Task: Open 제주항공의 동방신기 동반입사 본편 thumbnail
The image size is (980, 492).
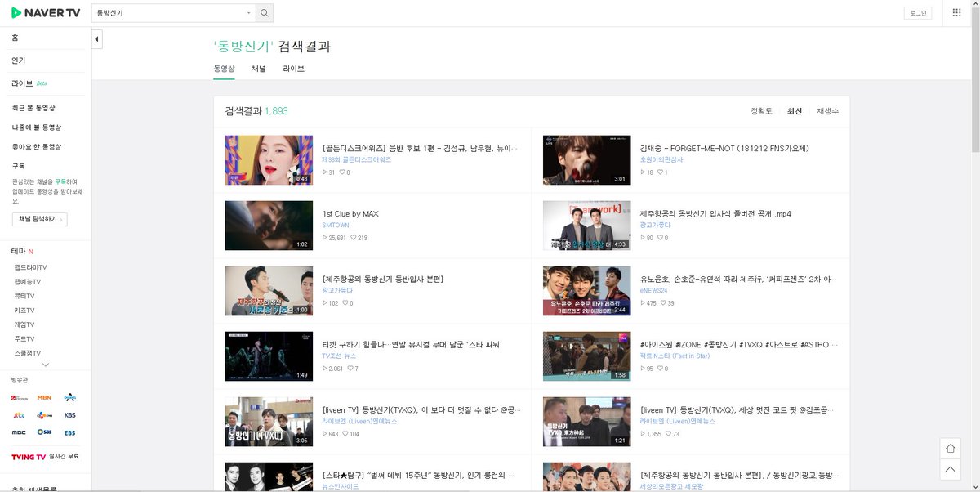Action: tap(269, 291)
